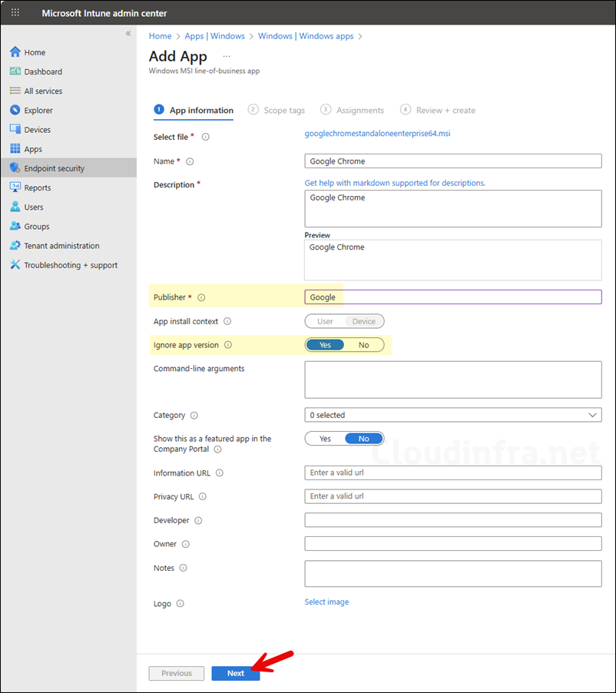Image resolution: width=616 pixels, height=693 pixels.
Task: Click the info icon next to Notes
Action: pos(184,568)
